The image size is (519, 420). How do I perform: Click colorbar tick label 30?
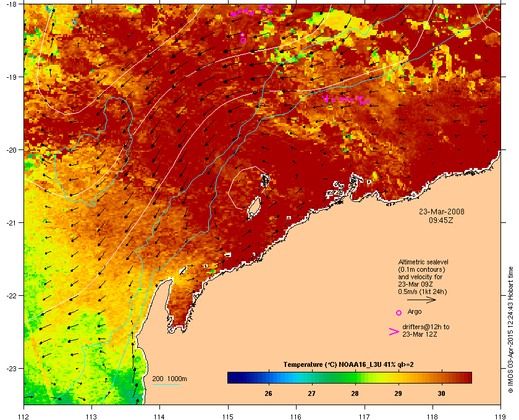click(441, 393)
